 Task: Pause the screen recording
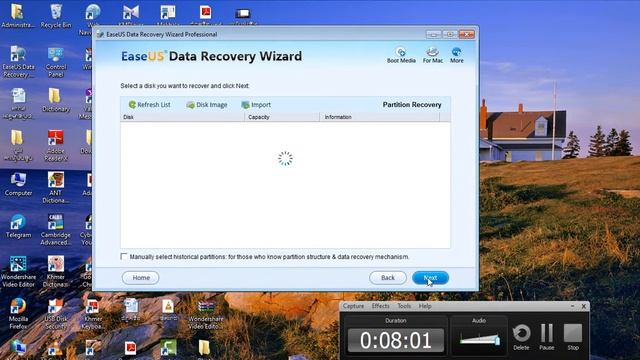click(547, 337)
